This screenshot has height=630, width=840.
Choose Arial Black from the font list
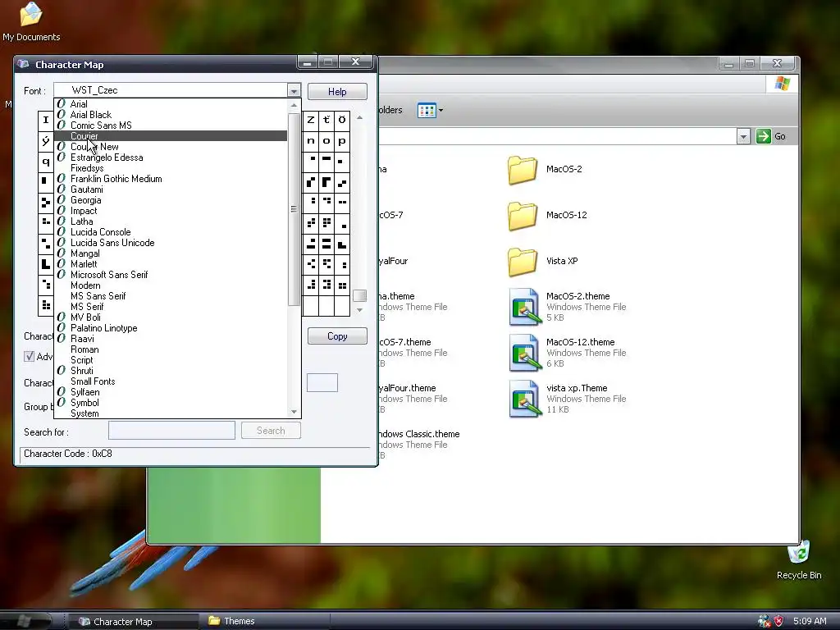171,115
